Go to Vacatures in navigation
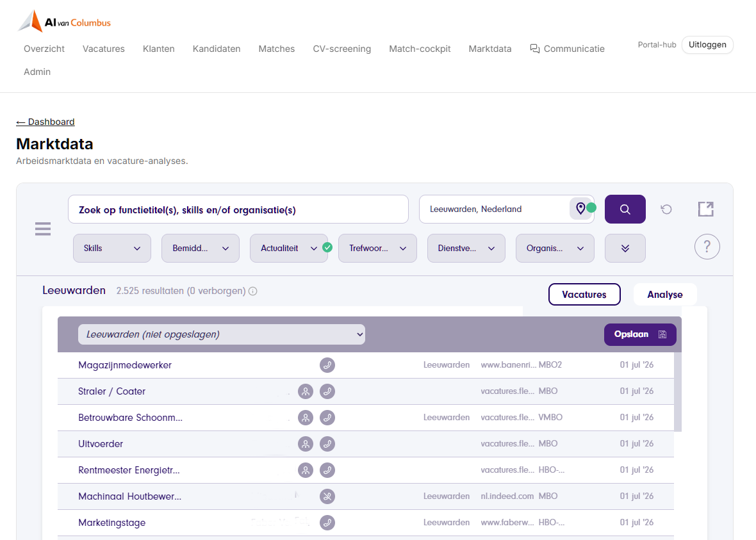The image size is (756, 540). (x=104, y=49)
